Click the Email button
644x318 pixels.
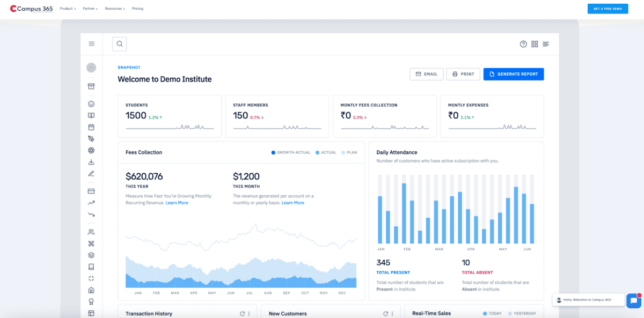(x=427, y=74)
